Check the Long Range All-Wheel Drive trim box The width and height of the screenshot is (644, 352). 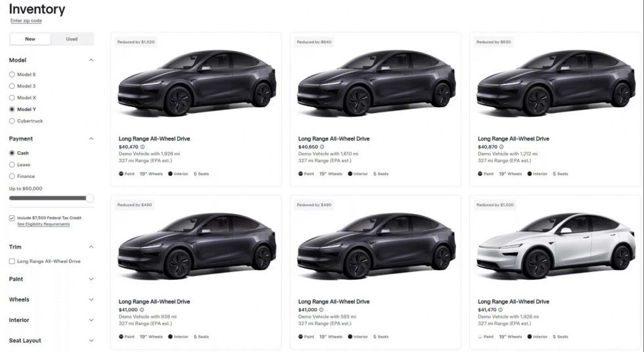click(x=12, y=261)
